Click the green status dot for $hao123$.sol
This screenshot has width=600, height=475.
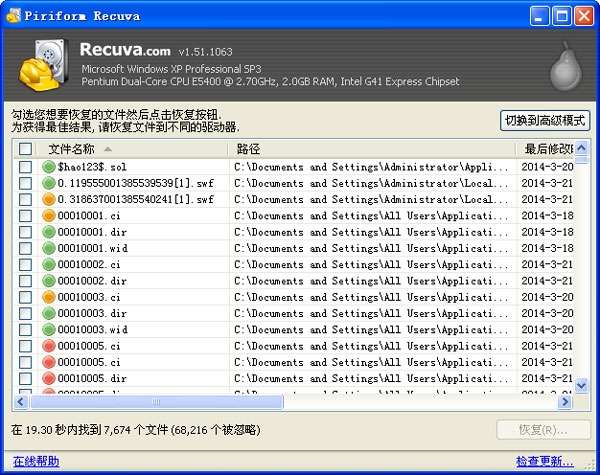[49, 167]
